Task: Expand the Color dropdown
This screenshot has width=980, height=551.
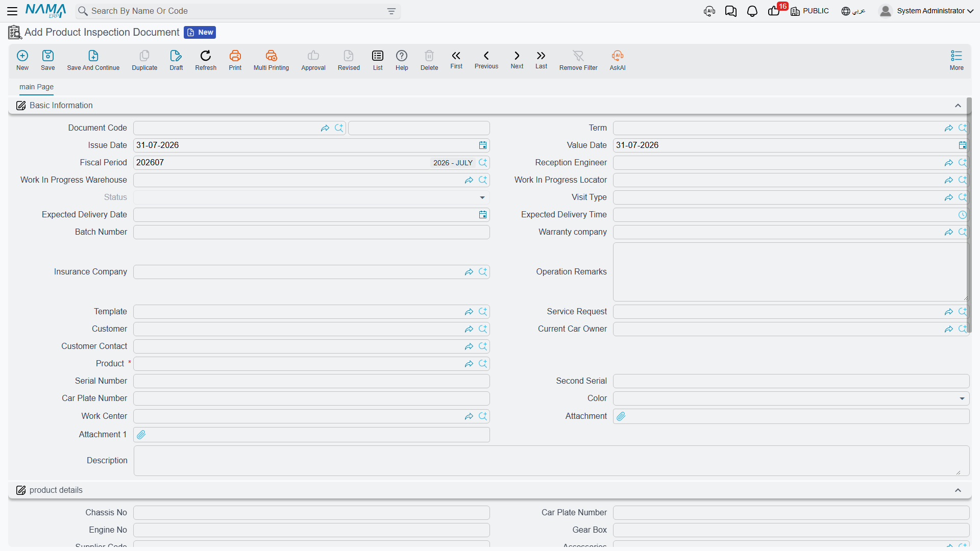Action: click(962, 398)
